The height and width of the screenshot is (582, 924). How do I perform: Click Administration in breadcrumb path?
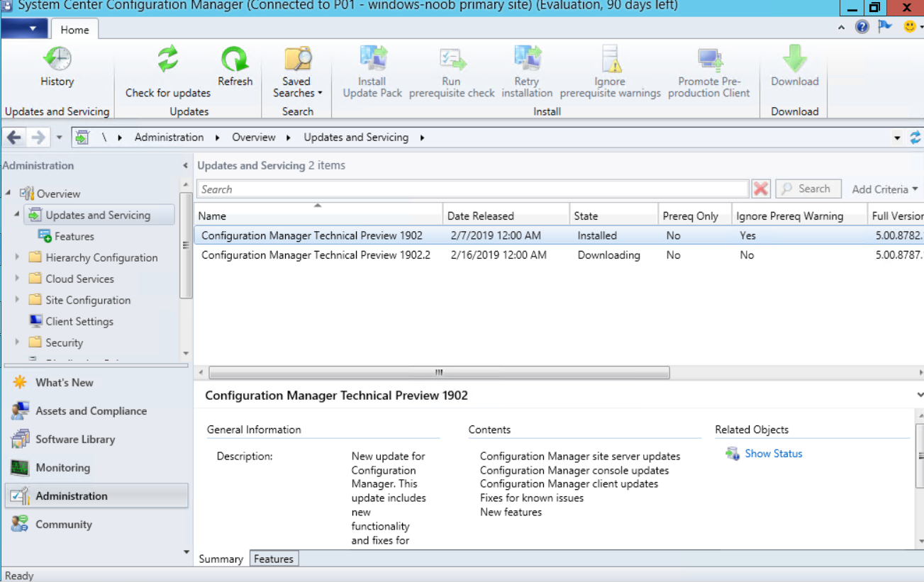169,138
